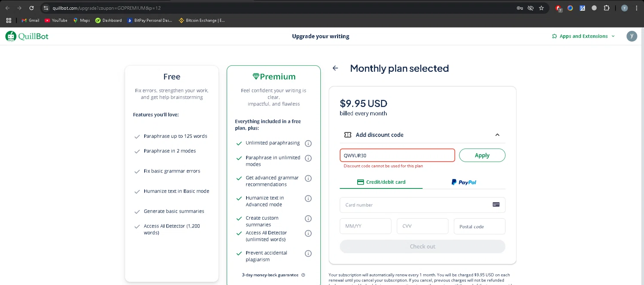Go back using the arrow beside Monthly plan selected
This screenshot has width=644, height=285.
point(335,68)
